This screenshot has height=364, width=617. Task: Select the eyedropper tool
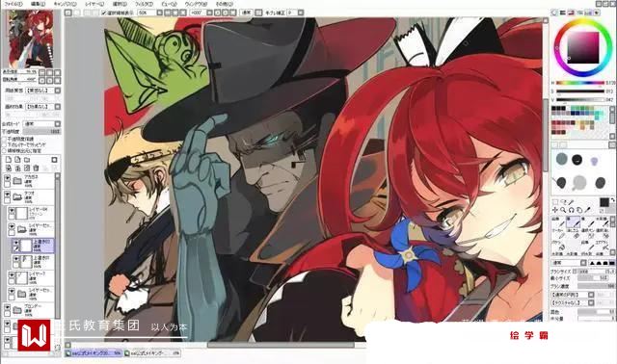coord(587,210)
